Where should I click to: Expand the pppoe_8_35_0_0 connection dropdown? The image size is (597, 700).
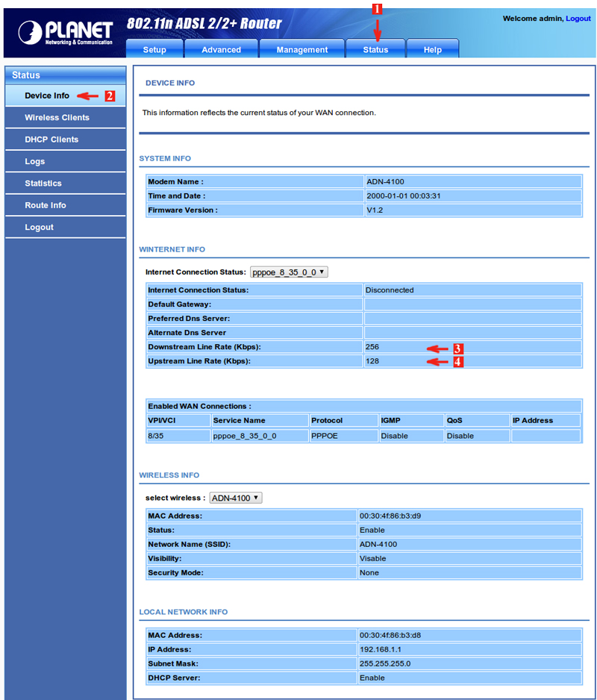pyautogui.click(x=289, y=272)
